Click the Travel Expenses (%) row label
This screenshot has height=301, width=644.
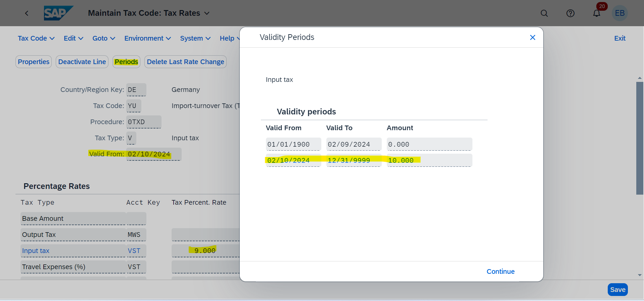[x=73, y=267]
